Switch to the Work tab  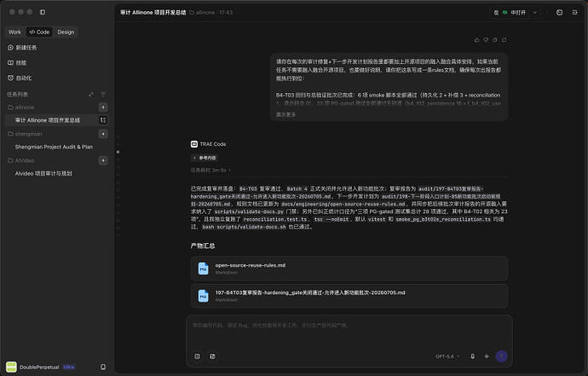pyautogui.click(x=15, y=32)
